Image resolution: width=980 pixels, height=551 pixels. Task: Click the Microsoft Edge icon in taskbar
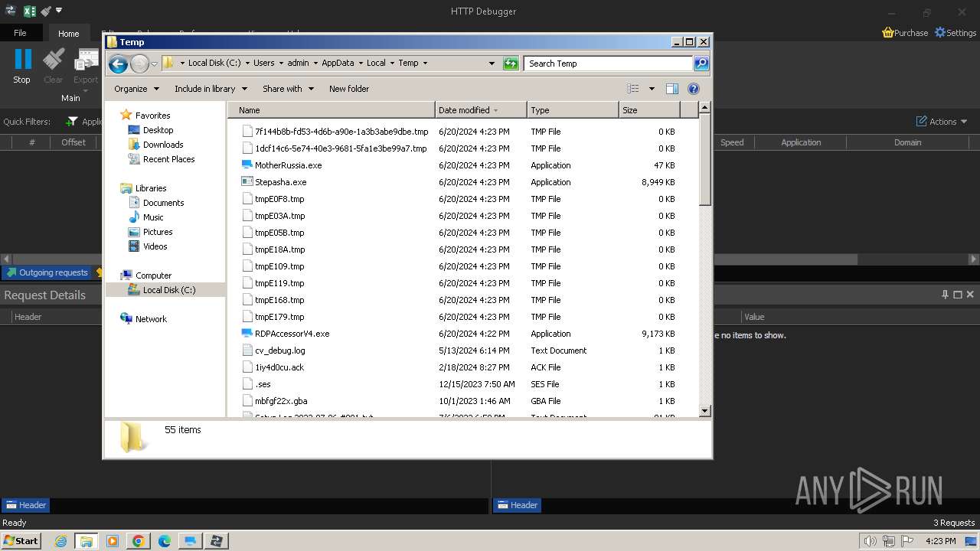(164, 541)
